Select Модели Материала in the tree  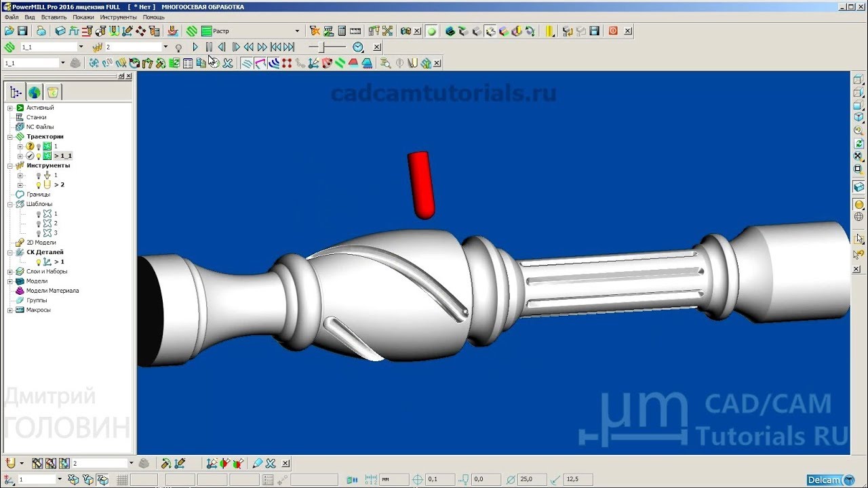[x=53, y=291]
